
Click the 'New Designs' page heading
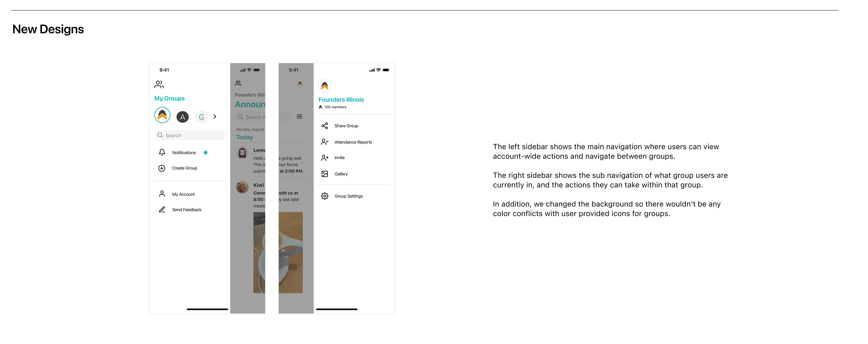(x=48, y=29)
